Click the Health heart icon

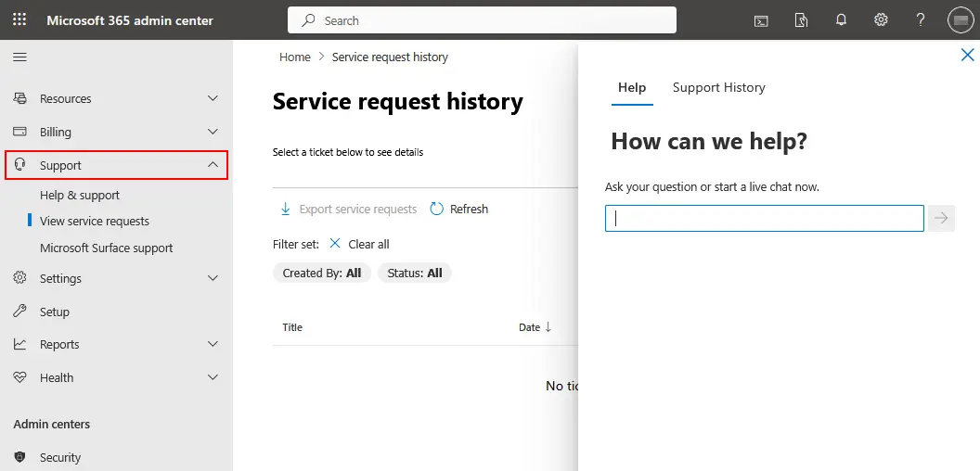pyautogui.click(x=20, y=377)
